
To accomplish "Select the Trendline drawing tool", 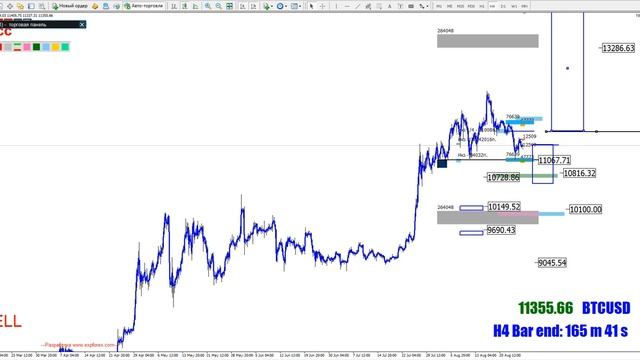I will pyautogui.click(x=358, y=6).
